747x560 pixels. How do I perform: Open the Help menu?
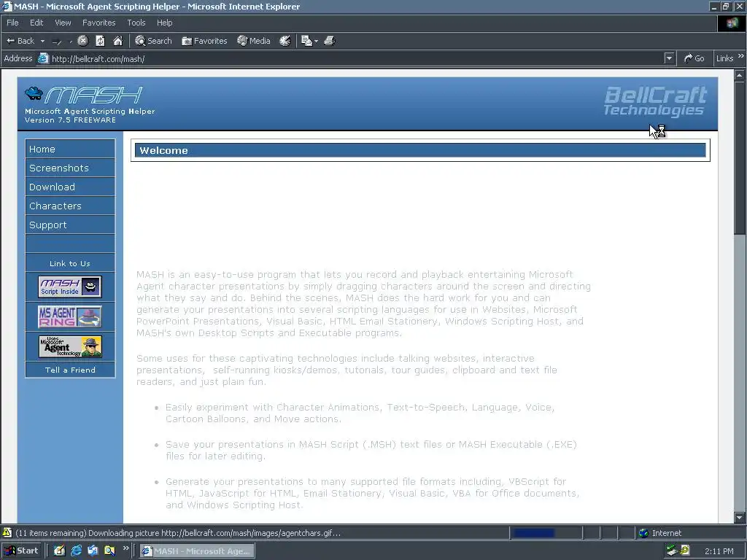(x=164, y=23)
